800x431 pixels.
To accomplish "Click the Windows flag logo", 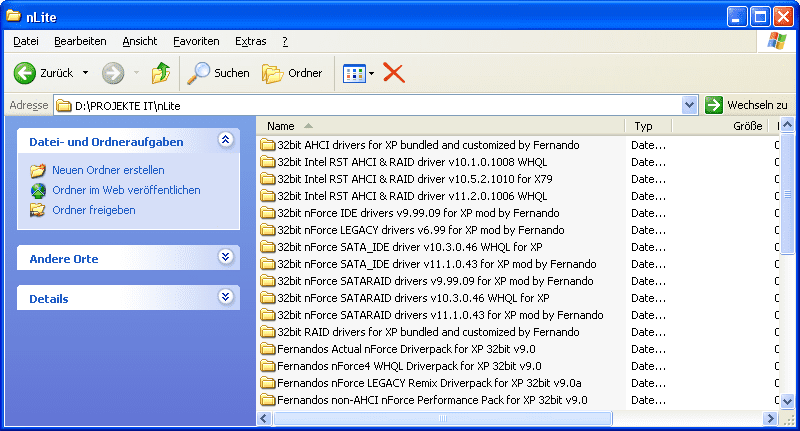I will (x=776, y=41).
